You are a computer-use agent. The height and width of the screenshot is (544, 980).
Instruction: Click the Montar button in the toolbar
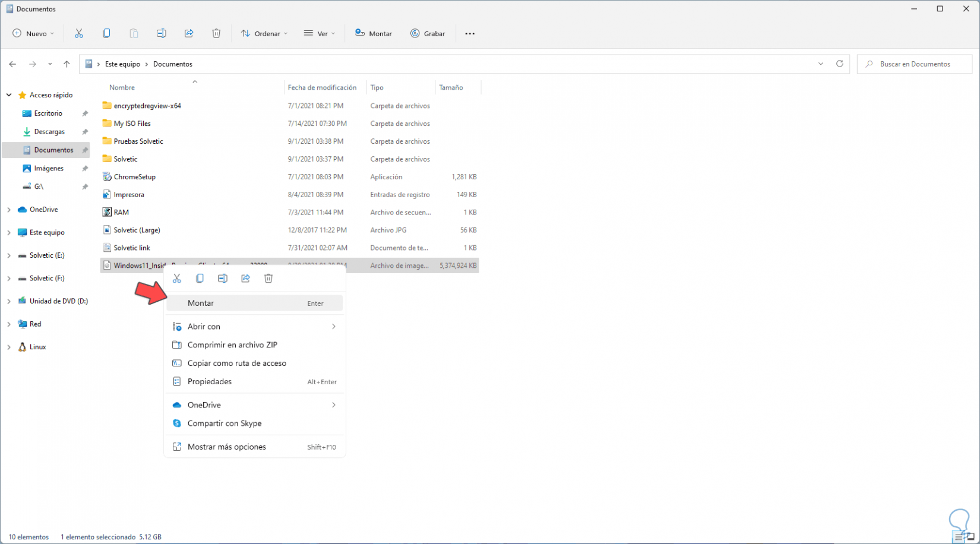374,34
